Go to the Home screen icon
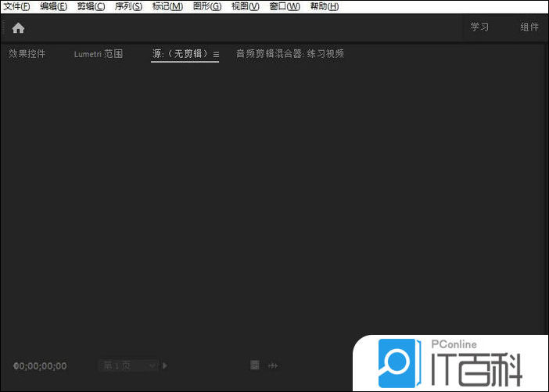The image size is (549, 392). pyautogui.click(x=18, y=28)
